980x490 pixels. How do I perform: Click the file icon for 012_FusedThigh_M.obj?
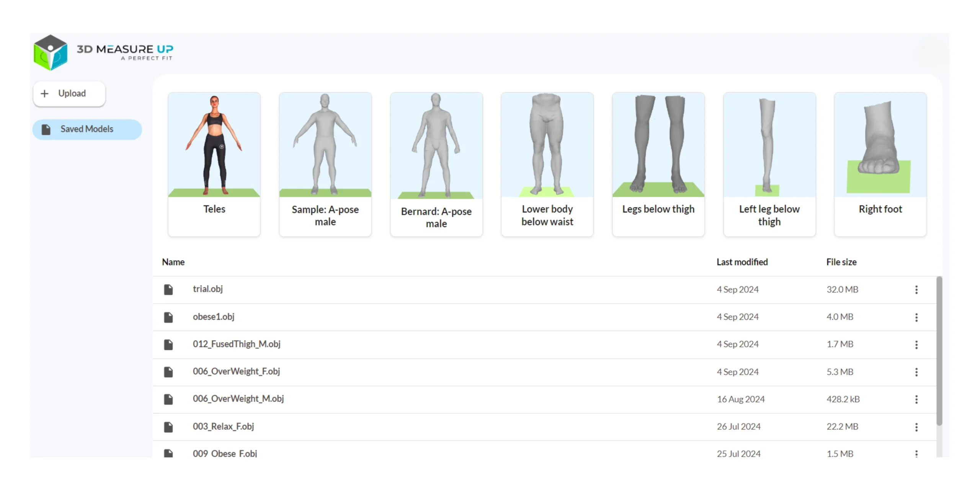168,344
